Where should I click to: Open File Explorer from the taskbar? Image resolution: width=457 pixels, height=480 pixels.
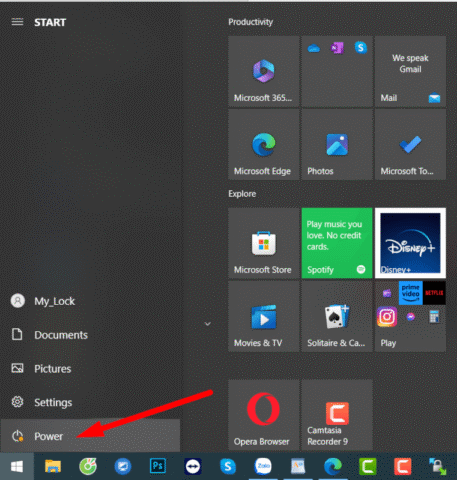[53, 466]
